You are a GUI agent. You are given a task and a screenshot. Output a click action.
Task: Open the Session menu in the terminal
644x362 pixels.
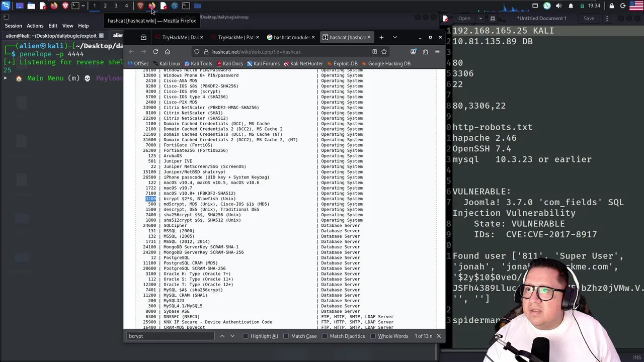tap(14, 26)
